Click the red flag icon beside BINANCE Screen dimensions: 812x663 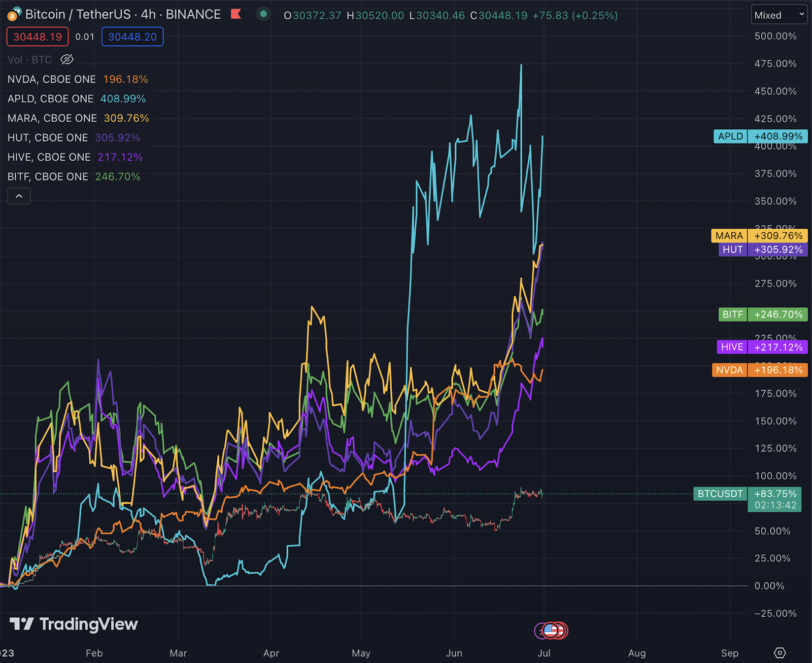236,14
